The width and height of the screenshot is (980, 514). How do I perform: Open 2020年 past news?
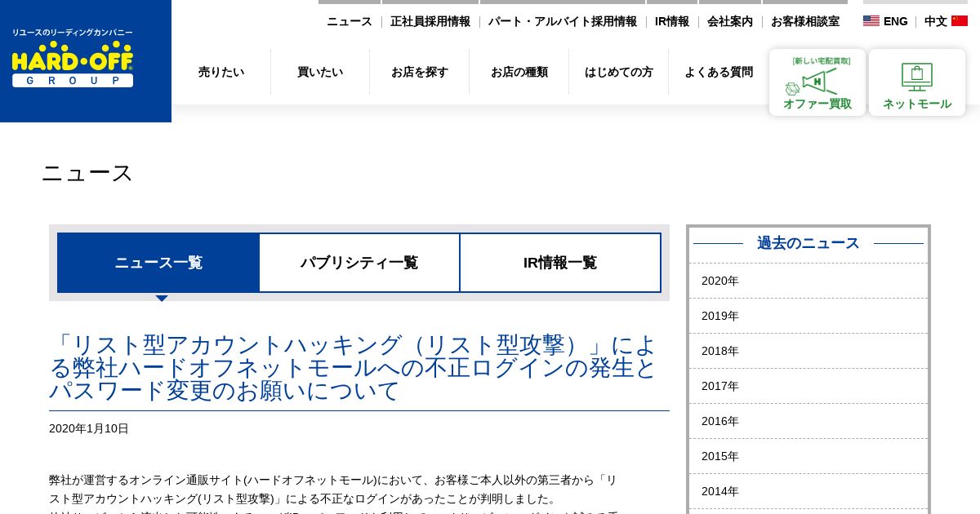click(808, 281)
